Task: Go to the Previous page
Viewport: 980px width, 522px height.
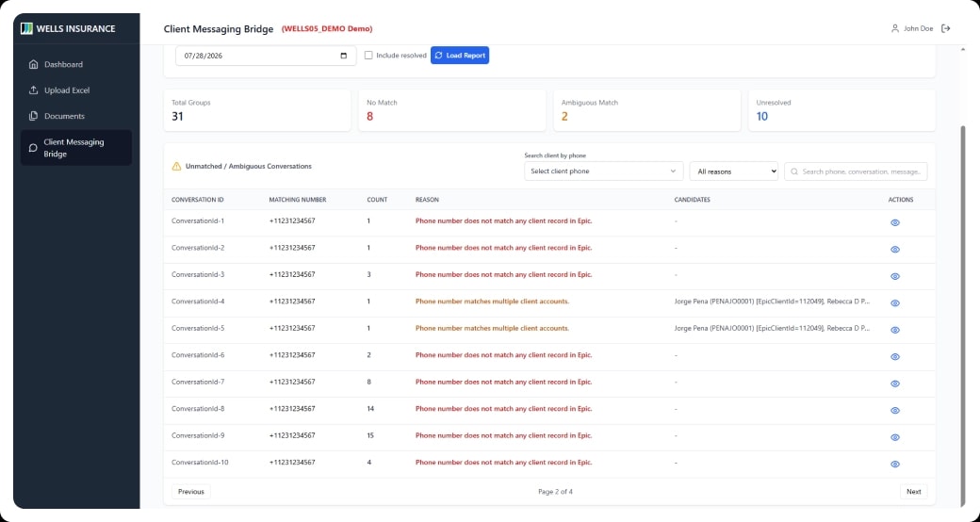Action: (x=190, y=491)
